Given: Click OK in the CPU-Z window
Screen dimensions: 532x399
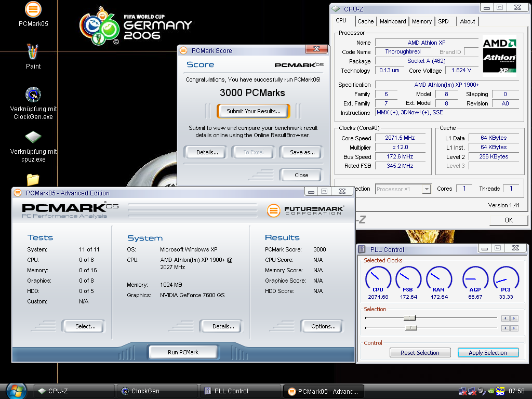Looking at the screenshot, I should [509, 220].
